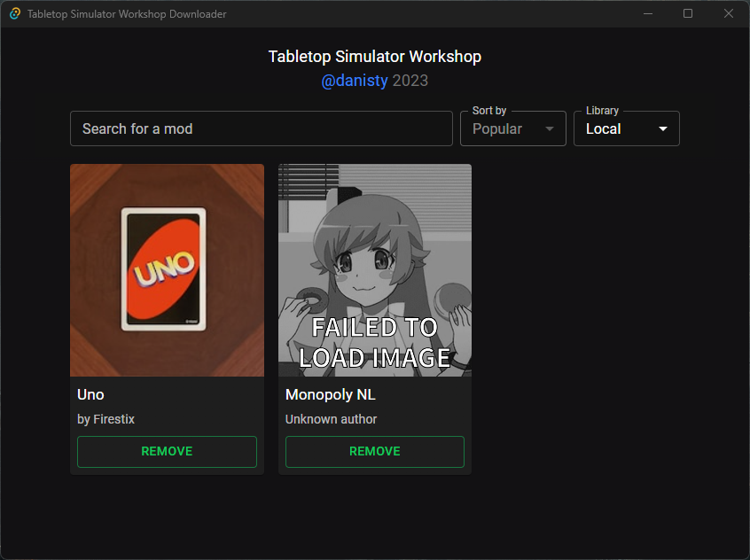Screen dimensions: 750x560
Task: Expand the Library Local dropdown
Action: coord(626,128)
